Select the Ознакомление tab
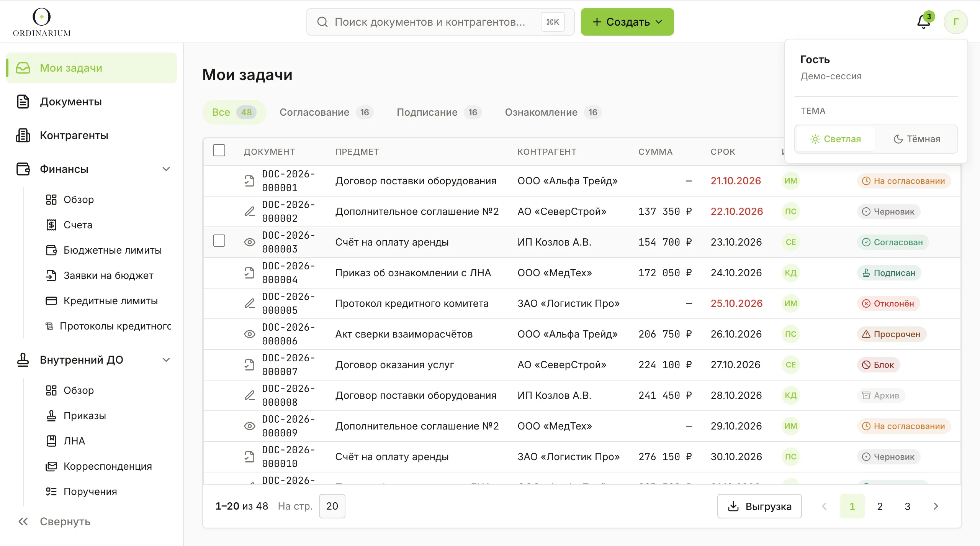 (x=553, y=112)
